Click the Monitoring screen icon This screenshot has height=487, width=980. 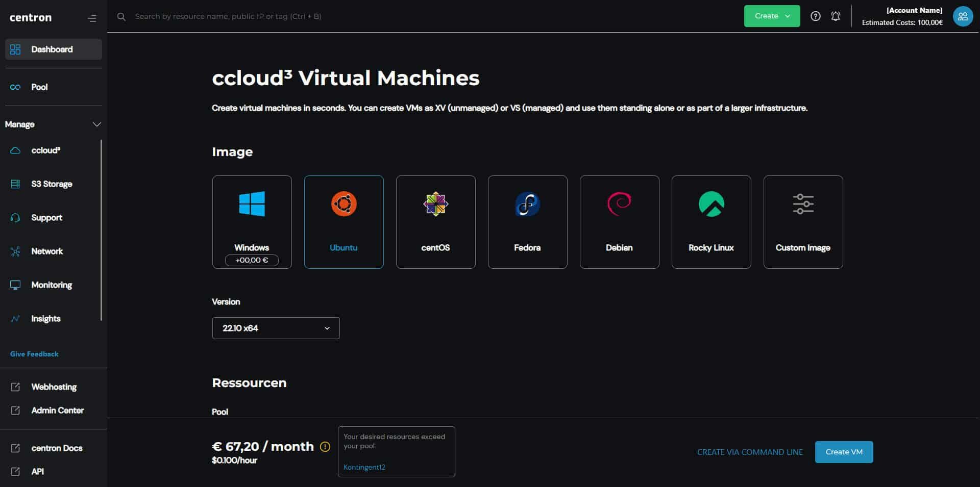(15, 285)
